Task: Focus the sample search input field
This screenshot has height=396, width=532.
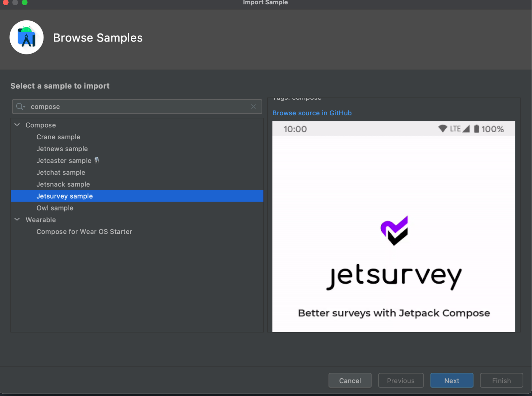Action: 137,106
